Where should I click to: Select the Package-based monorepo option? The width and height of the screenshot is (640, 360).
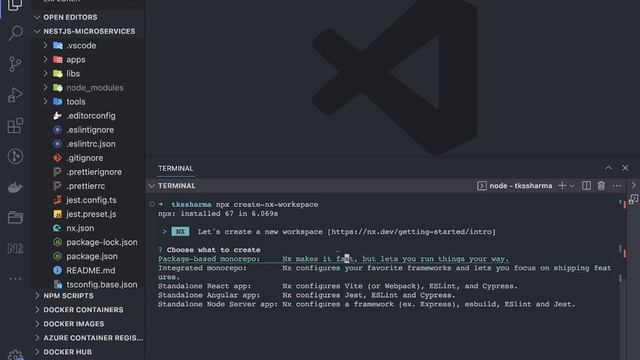pyautogui.click(x=333, y=259)
